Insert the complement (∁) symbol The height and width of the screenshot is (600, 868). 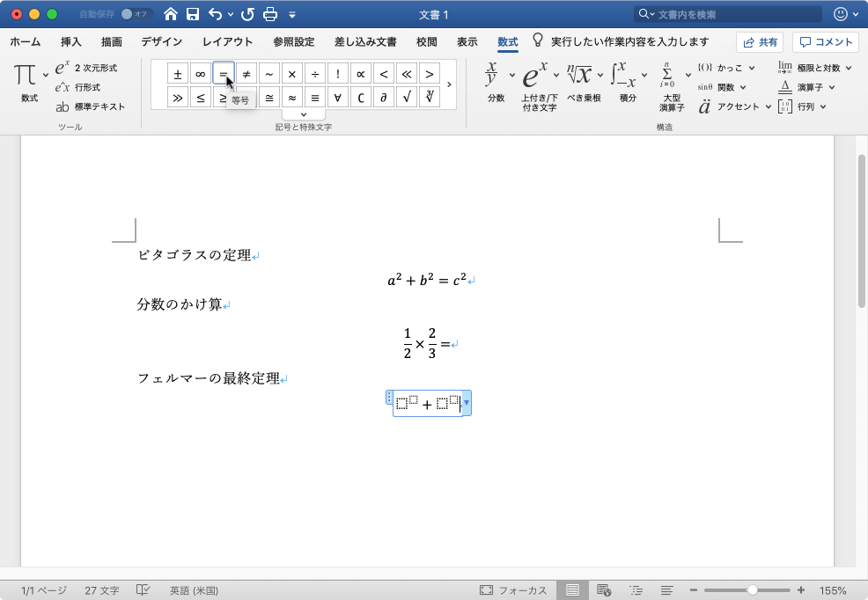360,98
